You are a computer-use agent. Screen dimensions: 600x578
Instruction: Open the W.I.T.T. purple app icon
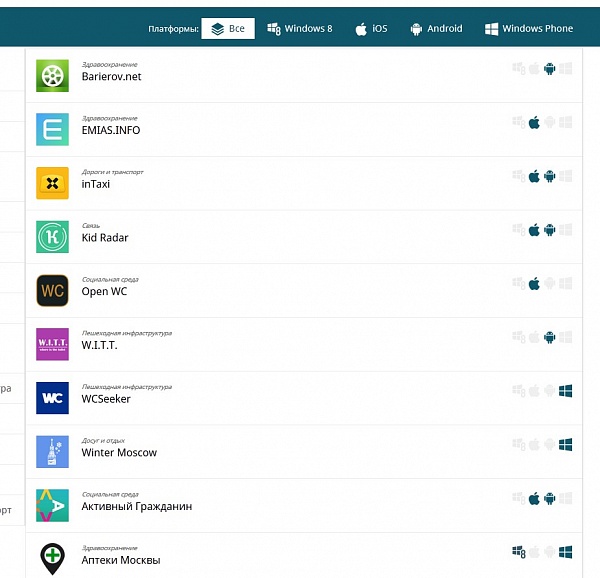52,344
